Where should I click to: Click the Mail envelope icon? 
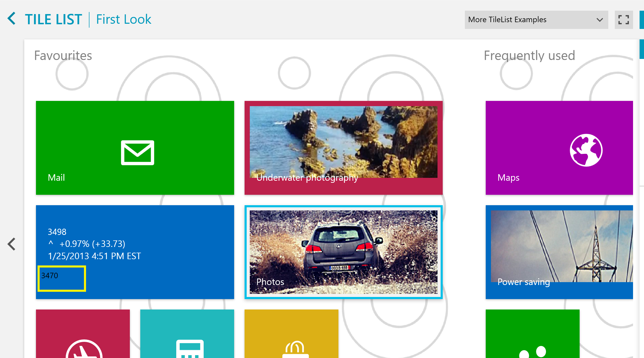[137, 153]
